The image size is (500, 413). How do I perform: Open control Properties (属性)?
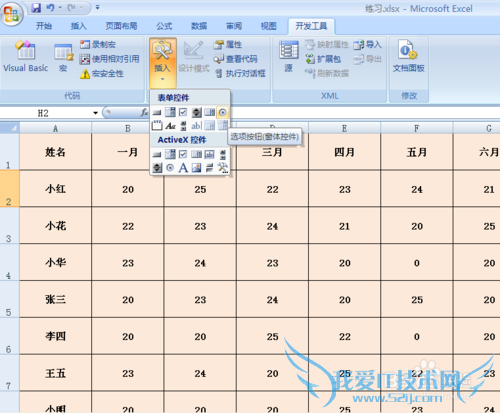[228, 45]
